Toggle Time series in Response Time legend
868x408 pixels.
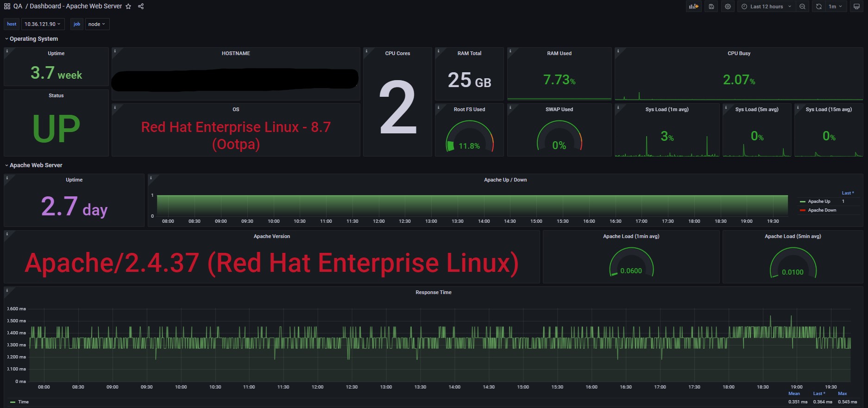(x=23, y=402)
